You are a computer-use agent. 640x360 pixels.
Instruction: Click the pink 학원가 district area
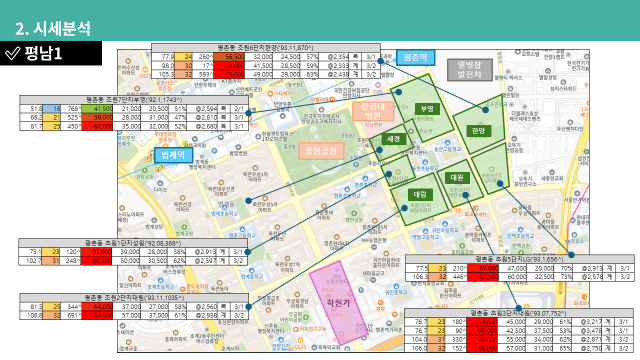click(x=338, y=302)
